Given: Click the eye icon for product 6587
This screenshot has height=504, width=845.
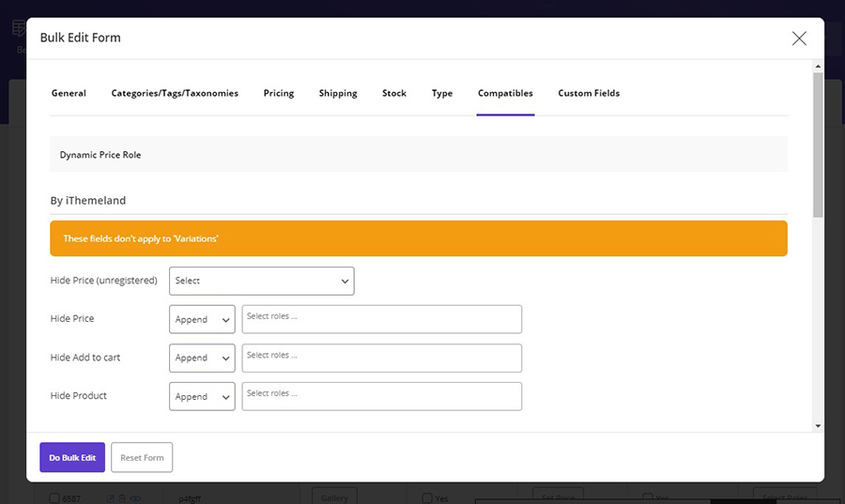Looking at the screenshot, I should (x=135, y=498).
